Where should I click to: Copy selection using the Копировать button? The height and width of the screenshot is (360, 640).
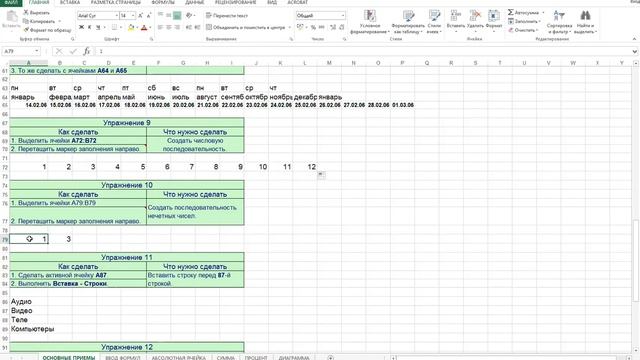[39, 21]
